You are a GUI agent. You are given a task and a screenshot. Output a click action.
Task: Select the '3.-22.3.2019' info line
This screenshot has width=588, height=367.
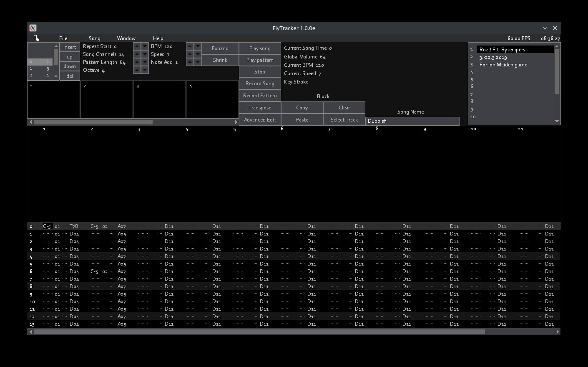515,57
